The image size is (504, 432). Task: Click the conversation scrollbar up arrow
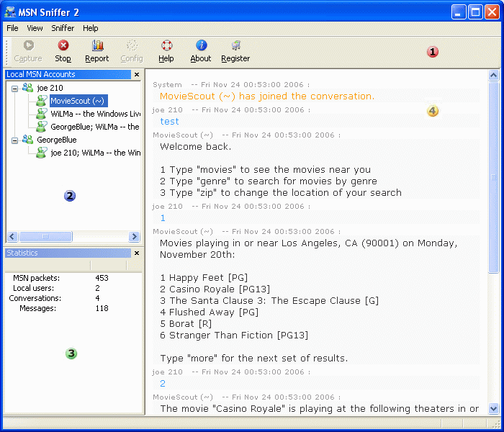(x=493, y=76)
